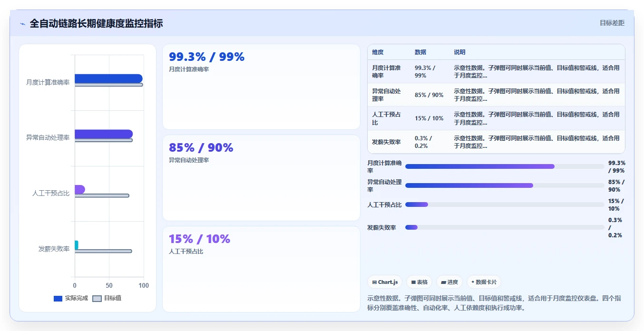Click the blue actual bar for 月度计算准确率 in chart
This screenshot has width=644, height=331.
tap(108, 78)
